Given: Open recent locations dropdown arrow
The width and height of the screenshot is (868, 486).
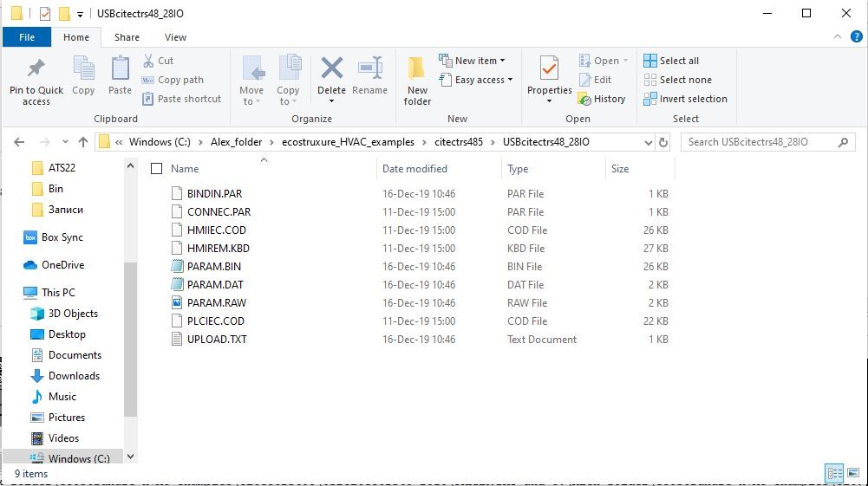Looking at the screenshot, I should point(65,142).
